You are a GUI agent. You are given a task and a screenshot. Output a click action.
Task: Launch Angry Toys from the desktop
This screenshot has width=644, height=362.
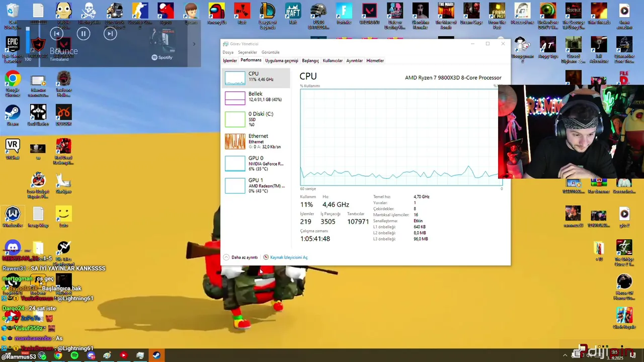click(x=547, y=48)
